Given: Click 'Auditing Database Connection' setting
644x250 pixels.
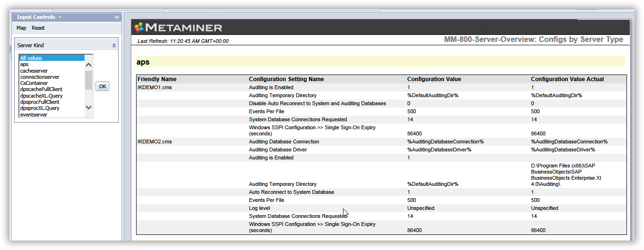Looking at the screenshot, I should (x=284, y=142).
